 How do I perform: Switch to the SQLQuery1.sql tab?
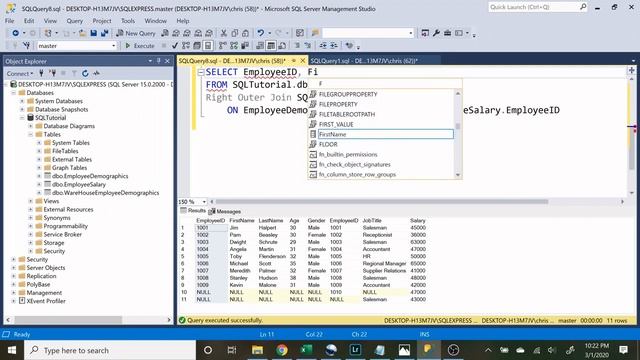tap(364, 61)
